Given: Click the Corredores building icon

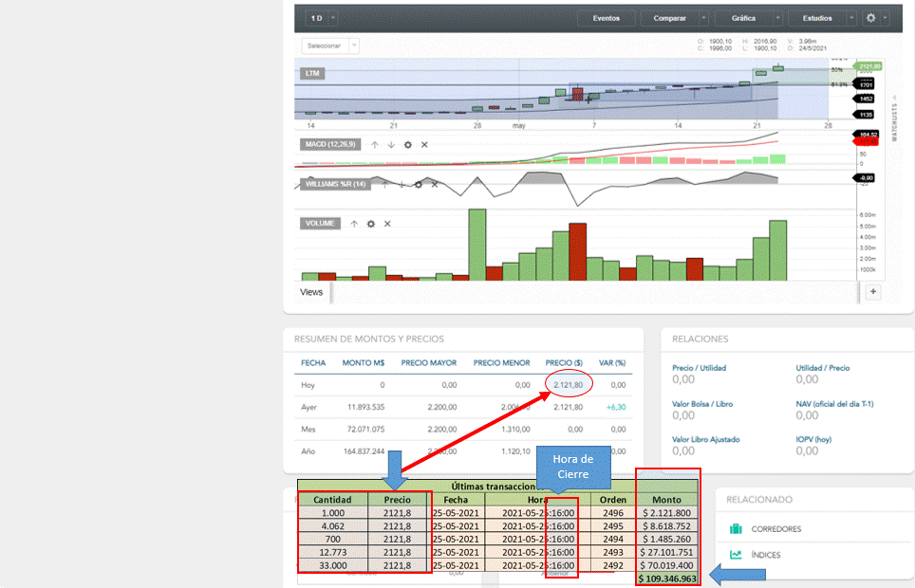Looking at the screenshot, I should coord(736,528).
